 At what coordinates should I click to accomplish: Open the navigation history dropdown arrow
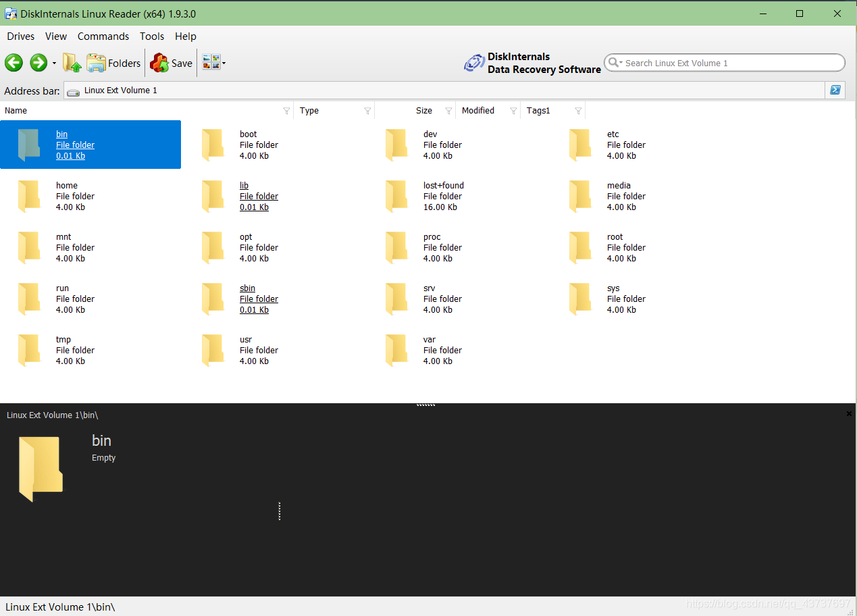point(54,63)
